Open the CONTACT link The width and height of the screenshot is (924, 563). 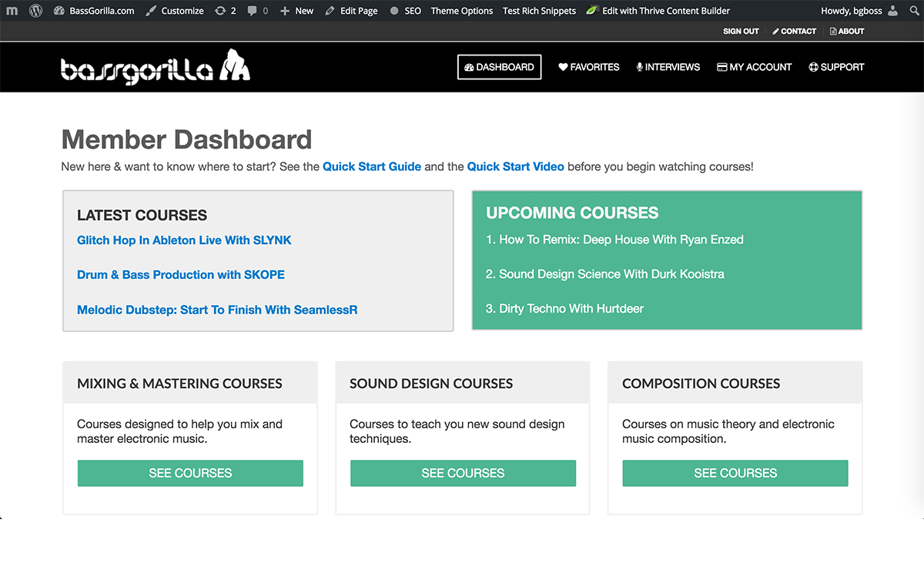point(794,32)
